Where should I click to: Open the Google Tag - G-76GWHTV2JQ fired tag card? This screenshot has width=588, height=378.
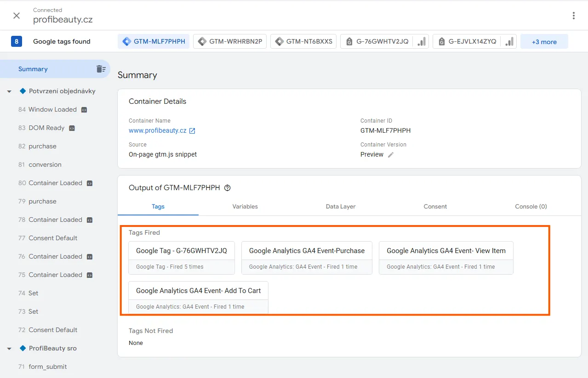point(182,258)
